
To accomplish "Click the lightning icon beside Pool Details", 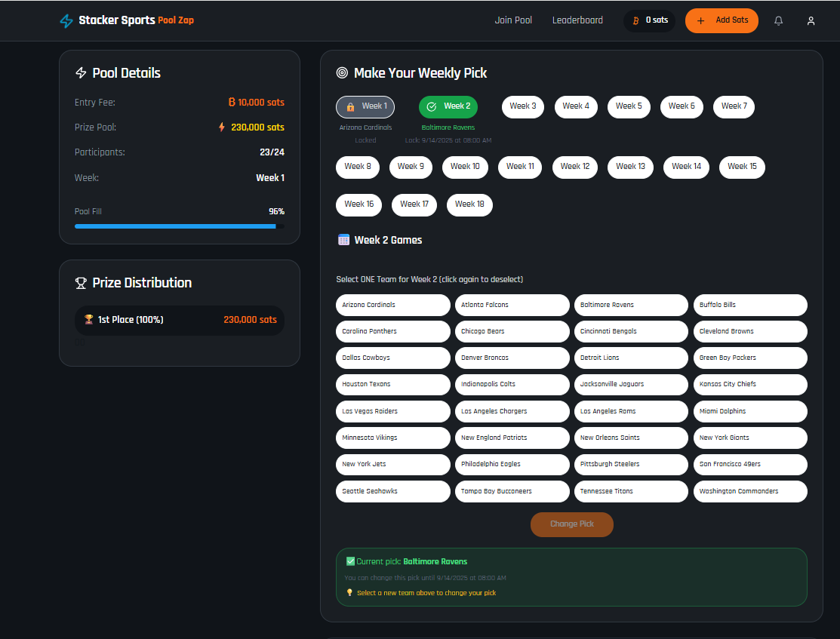I will [81, 73].
